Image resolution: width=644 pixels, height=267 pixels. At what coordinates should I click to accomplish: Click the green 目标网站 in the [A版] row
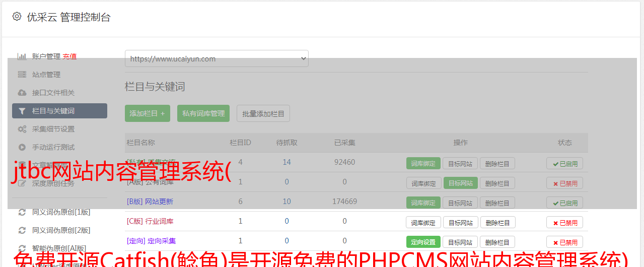460,183
